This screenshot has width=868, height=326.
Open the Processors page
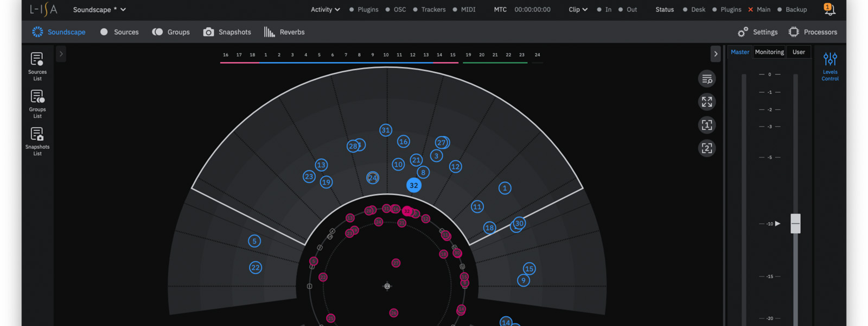[813, 32]
